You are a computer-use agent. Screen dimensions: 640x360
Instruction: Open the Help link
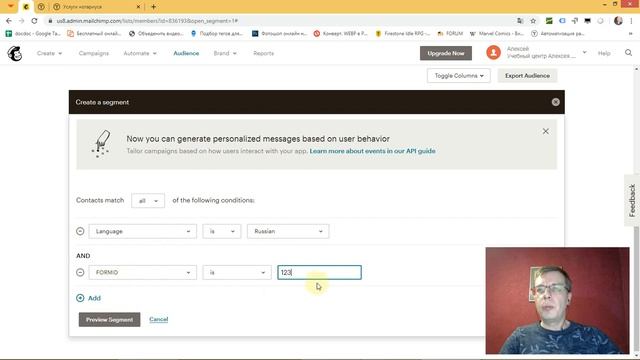(604, 53)
